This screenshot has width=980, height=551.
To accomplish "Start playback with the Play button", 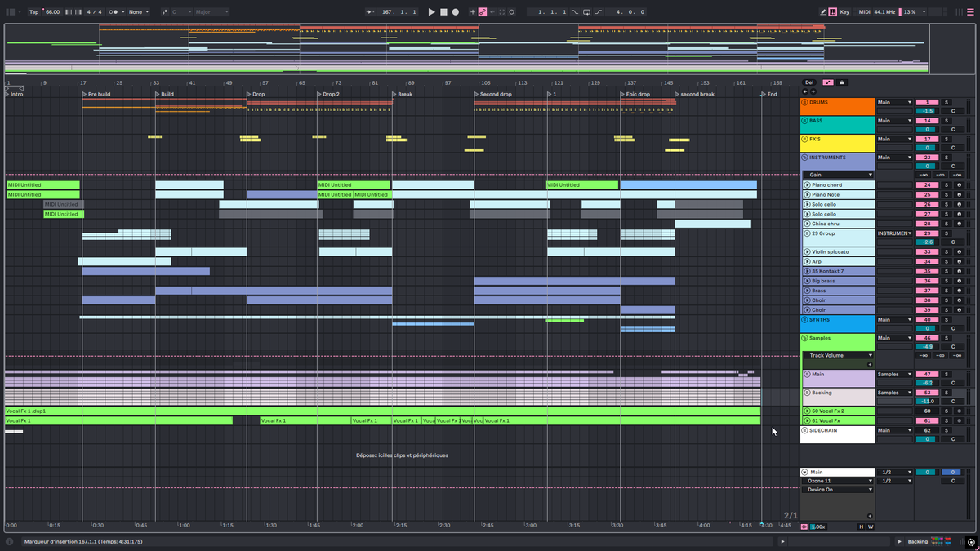I will (431, 12).
